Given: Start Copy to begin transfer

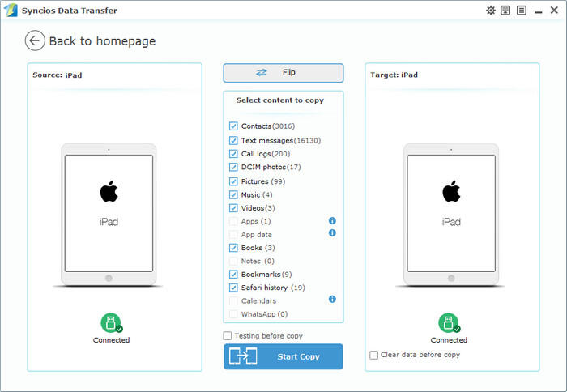Looking at the screenshot, I should pyautogui.click(x=283, y=356).
